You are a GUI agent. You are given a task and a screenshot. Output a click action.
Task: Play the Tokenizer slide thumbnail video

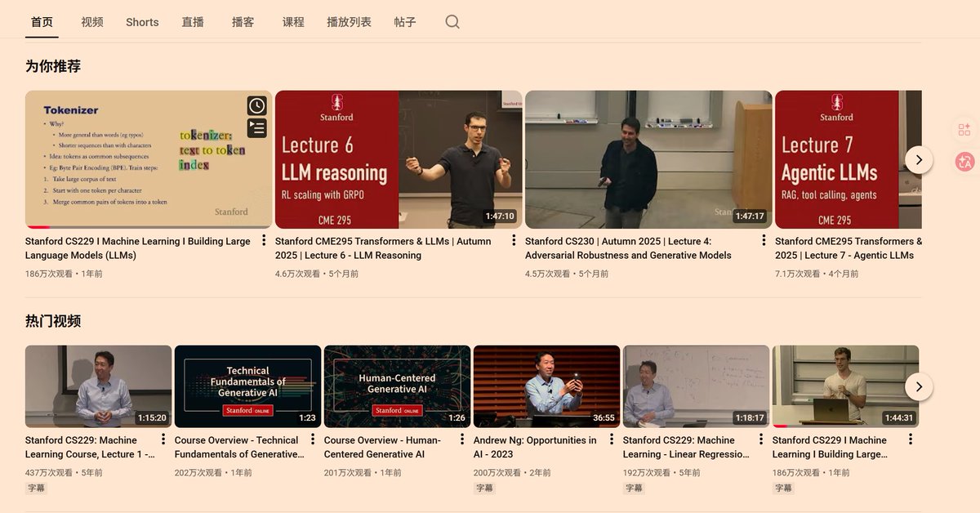pos(149,159)
